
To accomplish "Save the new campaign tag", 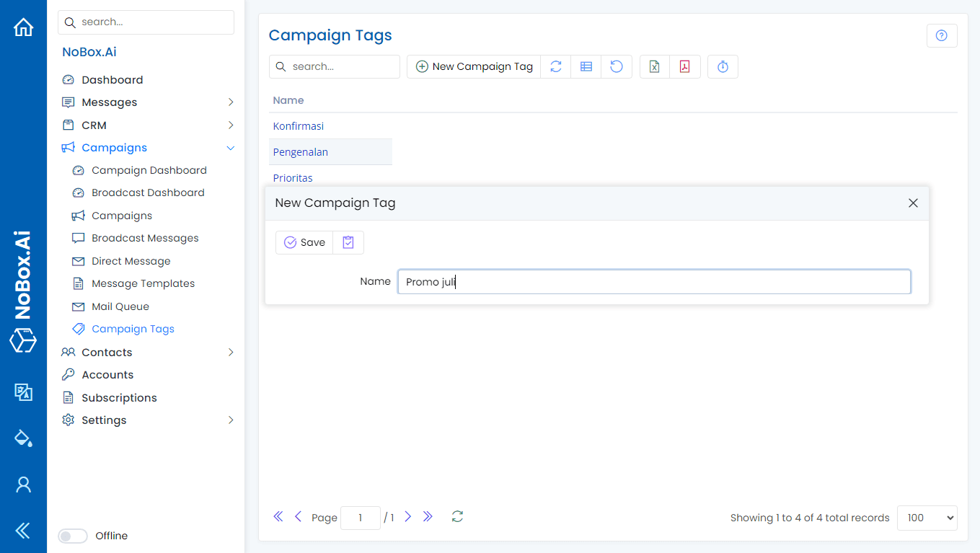I will (x=304, y=242).
